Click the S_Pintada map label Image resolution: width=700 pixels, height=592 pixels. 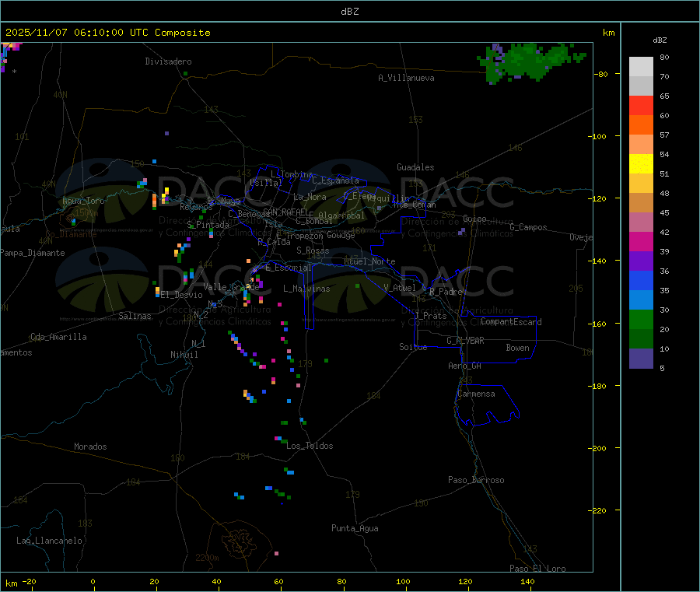(208, 225)
